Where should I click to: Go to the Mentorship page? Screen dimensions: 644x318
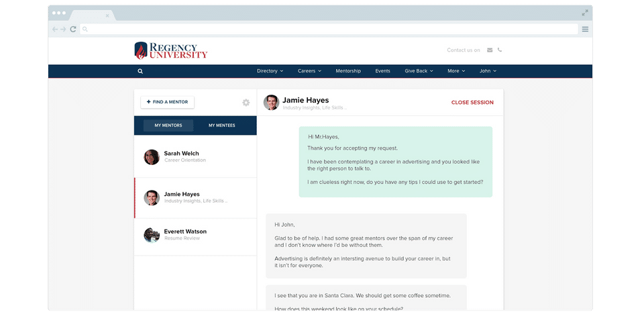click(348, 71)
